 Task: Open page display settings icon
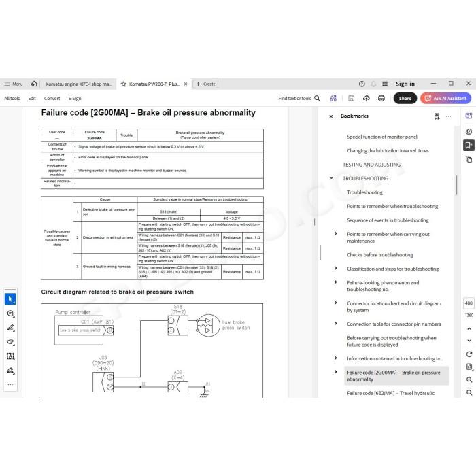(469, 367)
